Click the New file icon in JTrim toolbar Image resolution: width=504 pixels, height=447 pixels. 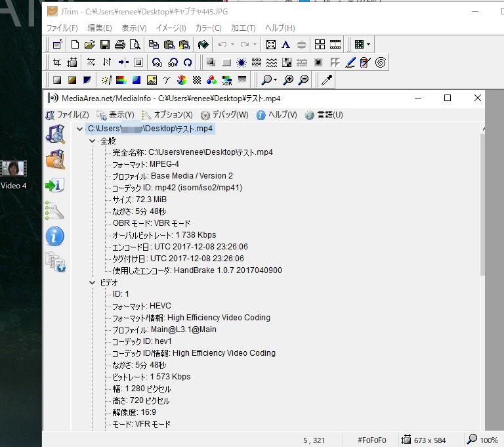click(x=75, y=45)
